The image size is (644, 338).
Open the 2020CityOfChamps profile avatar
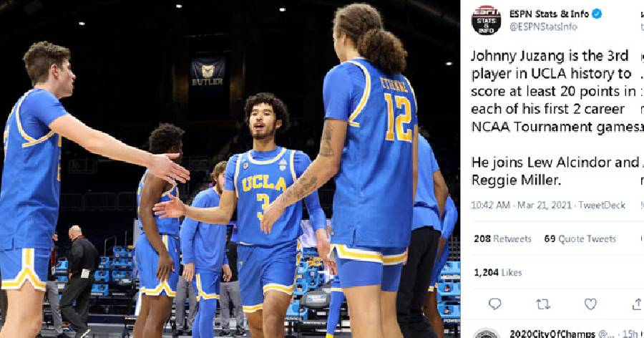(487, 334)
